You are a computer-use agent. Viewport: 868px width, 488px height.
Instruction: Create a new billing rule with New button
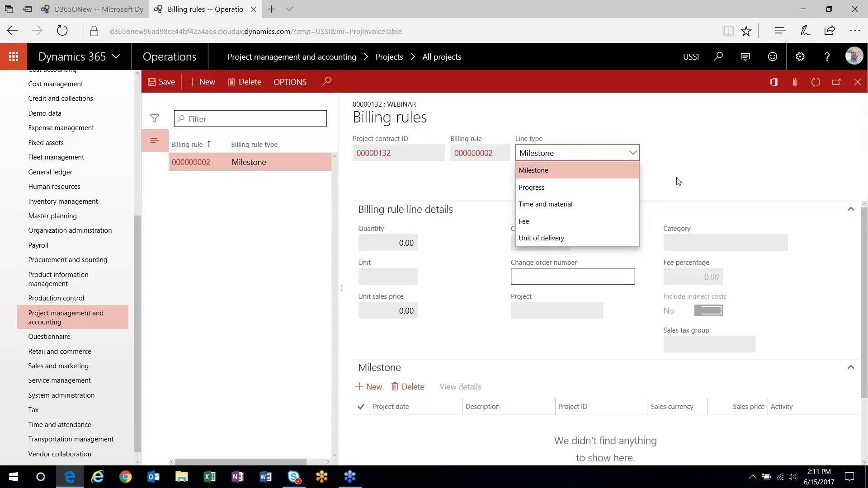(201, 82)
